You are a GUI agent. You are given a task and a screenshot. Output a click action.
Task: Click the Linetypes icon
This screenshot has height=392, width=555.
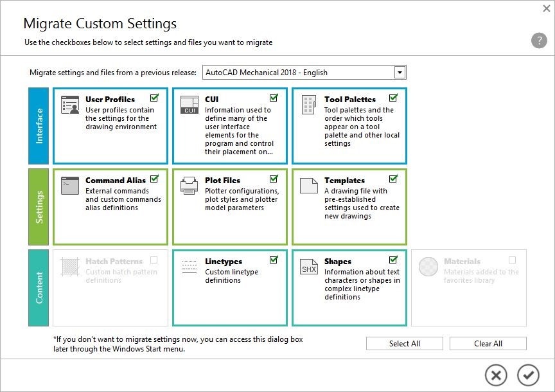(x=189, y=266)
